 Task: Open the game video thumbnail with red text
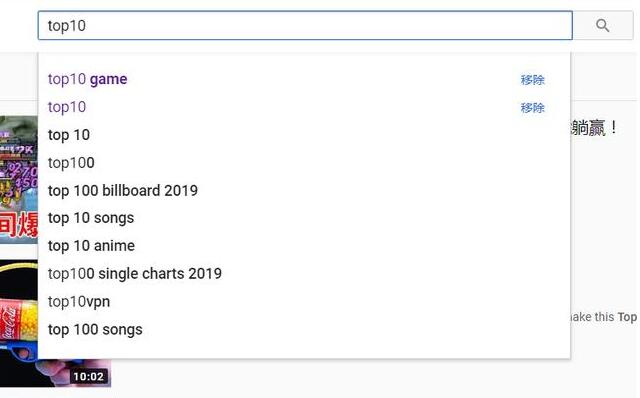click(19, 180)
